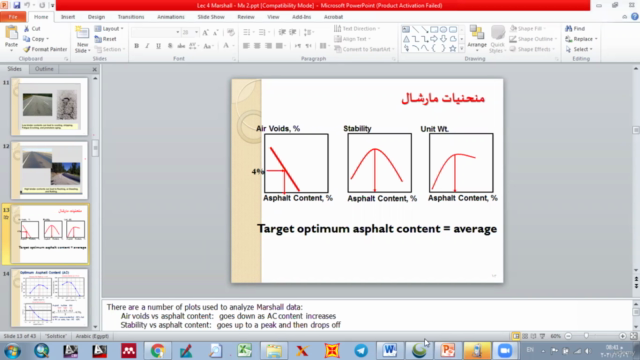Expand the Copy dropdown arrow
Image resolution: width=640 pixels, height=360 pixels.
coord(47,39)
